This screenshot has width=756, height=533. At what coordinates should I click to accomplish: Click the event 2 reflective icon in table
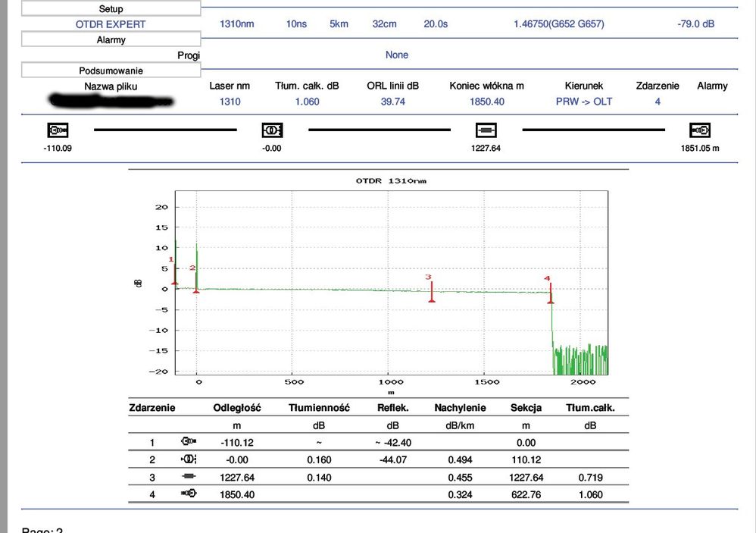click(x=189, y=459)
